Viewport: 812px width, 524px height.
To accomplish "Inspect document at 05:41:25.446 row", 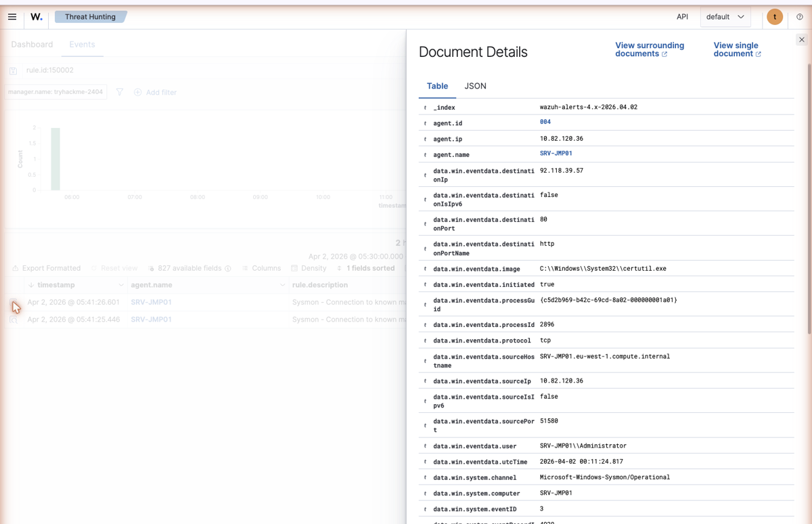I will coord(14,320).
